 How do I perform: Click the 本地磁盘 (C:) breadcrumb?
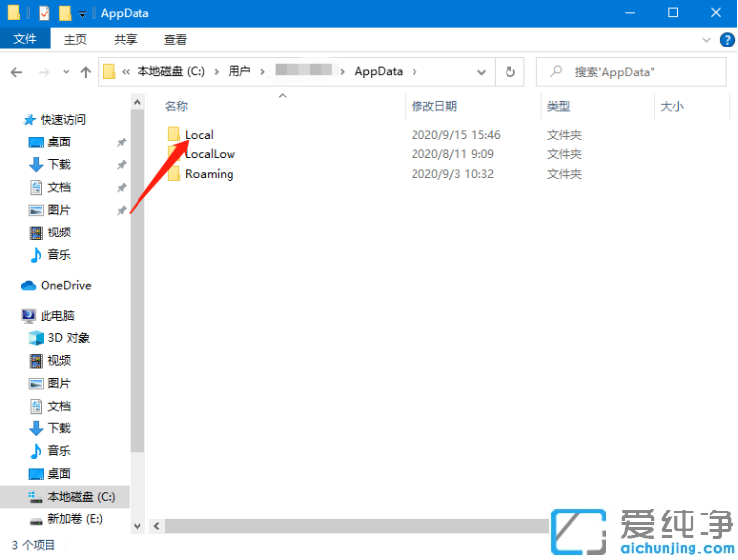171,71
